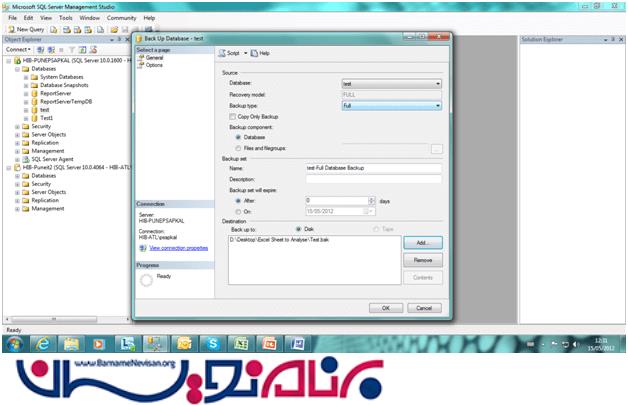Select the Files and filegroups radio button
The image size is (628, 405).
tap(238, 148)
